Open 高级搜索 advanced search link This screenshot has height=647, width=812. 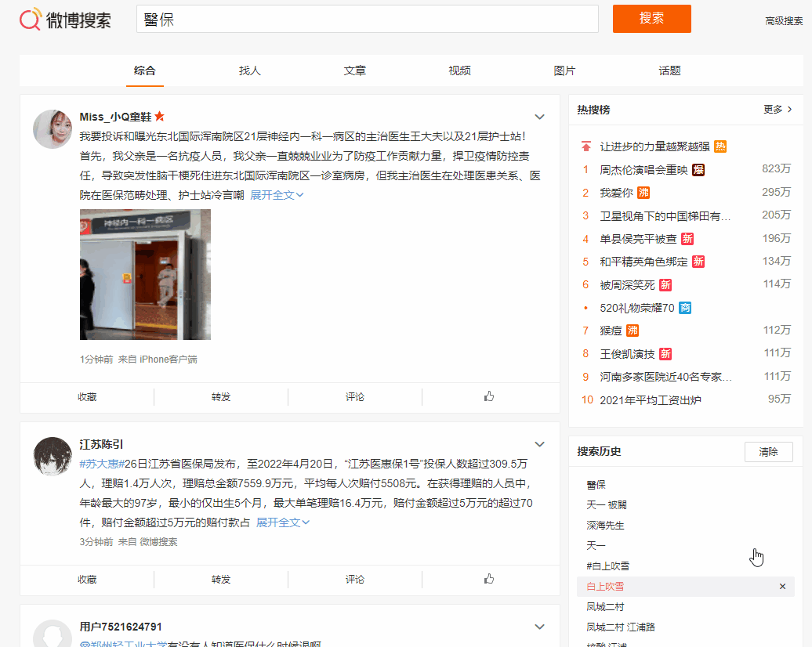point(784,20)
